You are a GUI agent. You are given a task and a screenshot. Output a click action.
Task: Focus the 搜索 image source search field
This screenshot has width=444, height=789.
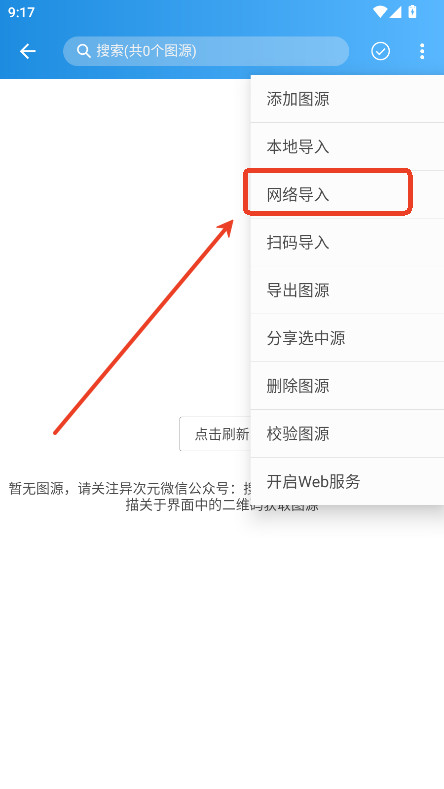[x=206, y=51]
